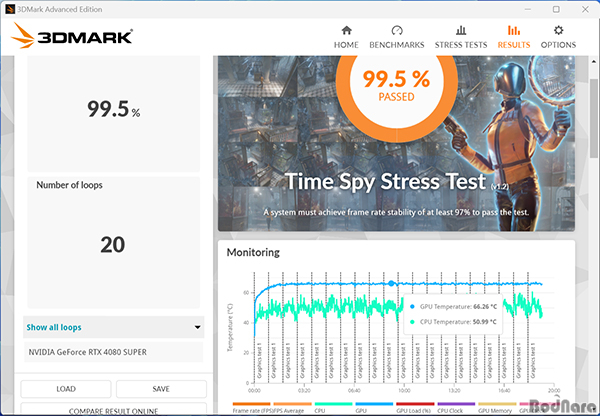The height and width of the screenshot is (416, 600).
Task: Maximize the 3DMark window
Action: (556, 9)
